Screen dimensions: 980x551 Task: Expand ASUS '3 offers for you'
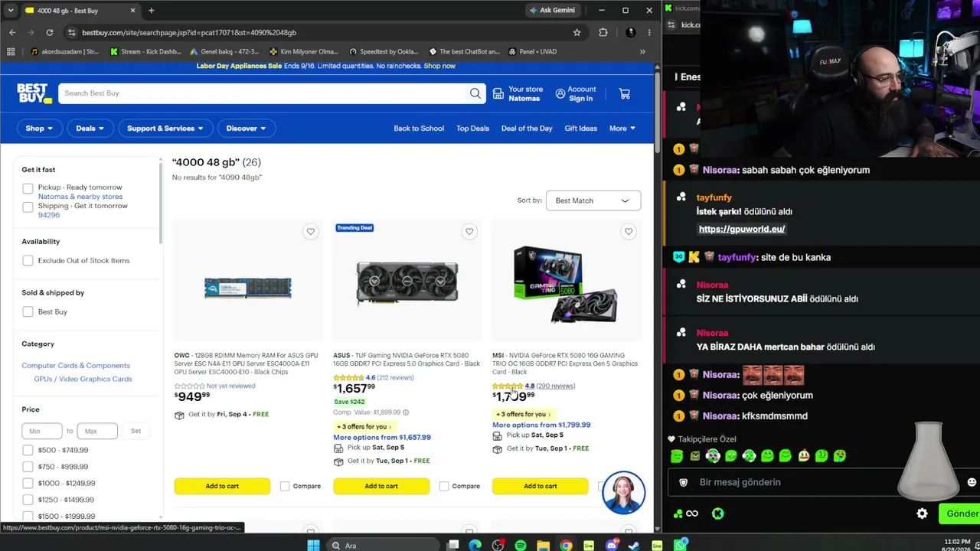[364, 426]
